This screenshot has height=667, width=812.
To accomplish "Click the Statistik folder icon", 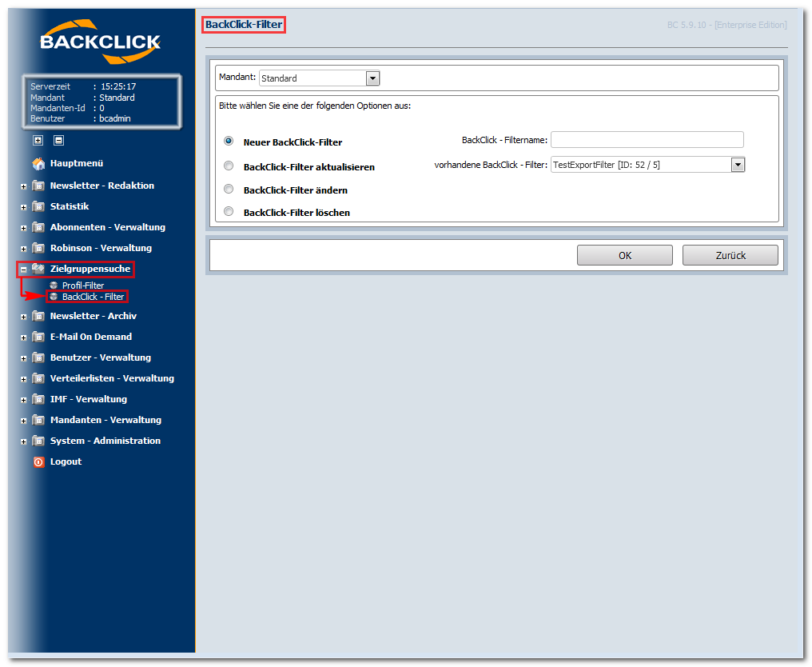I will [38, 207].
